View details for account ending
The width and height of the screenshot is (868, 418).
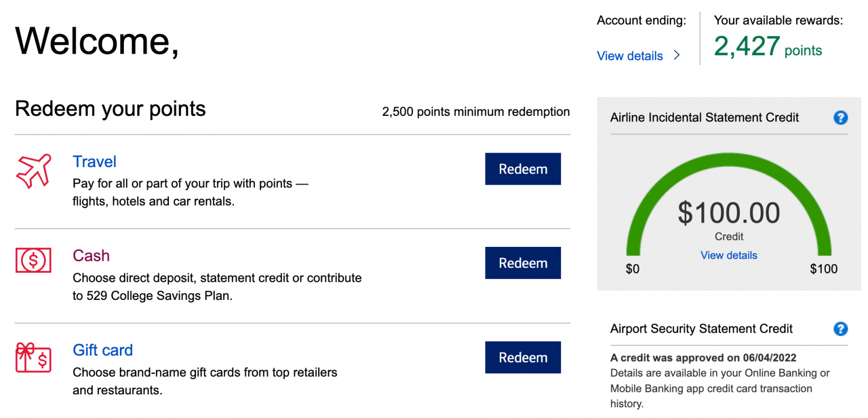click(x=630, y=56)
